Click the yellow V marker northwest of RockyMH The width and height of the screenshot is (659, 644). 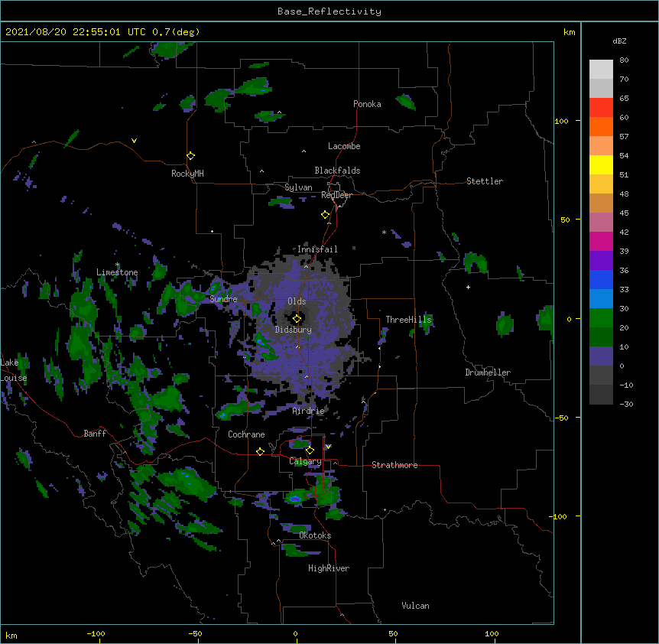[134, 141]
